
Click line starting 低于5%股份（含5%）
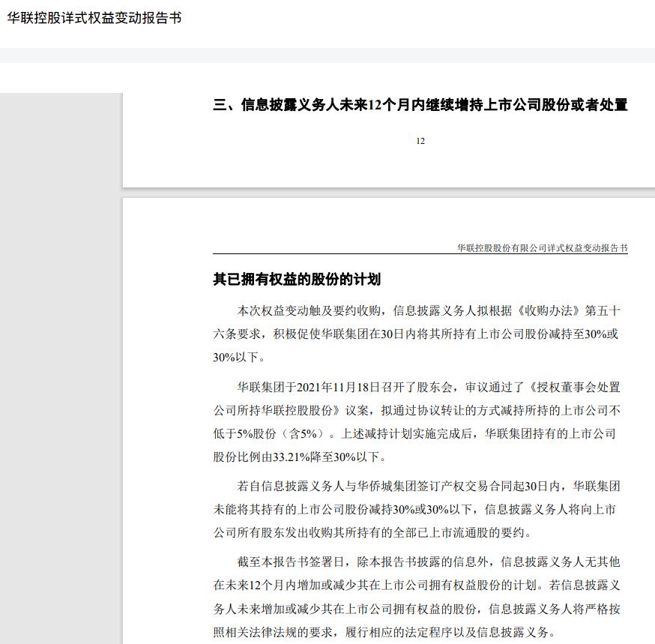tap(414, 434)
